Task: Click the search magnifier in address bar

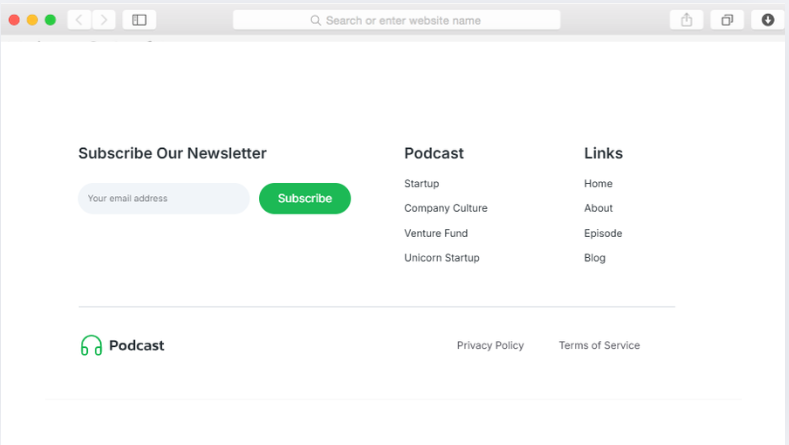Action: click(x=316, y=20)
